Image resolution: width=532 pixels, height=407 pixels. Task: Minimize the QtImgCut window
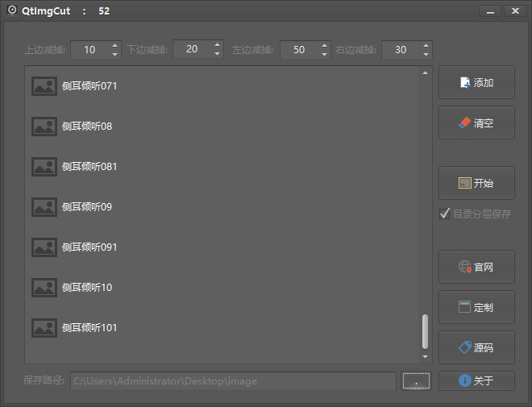tap(490, 11)
